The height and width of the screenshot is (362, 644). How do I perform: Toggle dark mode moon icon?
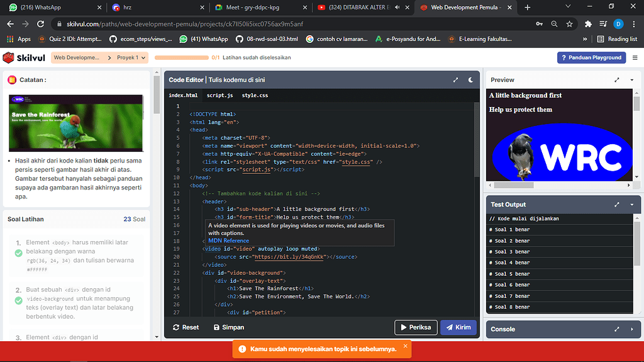tap(470, 80)
